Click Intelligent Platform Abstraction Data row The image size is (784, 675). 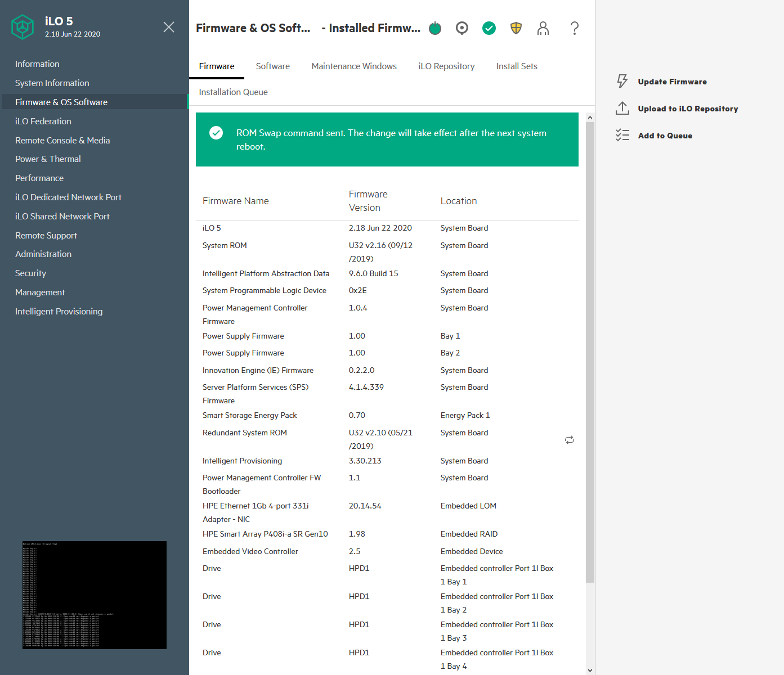click(x=387, y=274)
